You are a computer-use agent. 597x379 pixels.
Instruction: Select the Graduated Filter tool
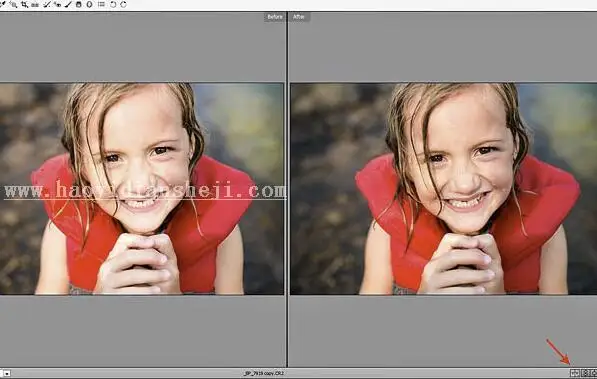[78, 5]
